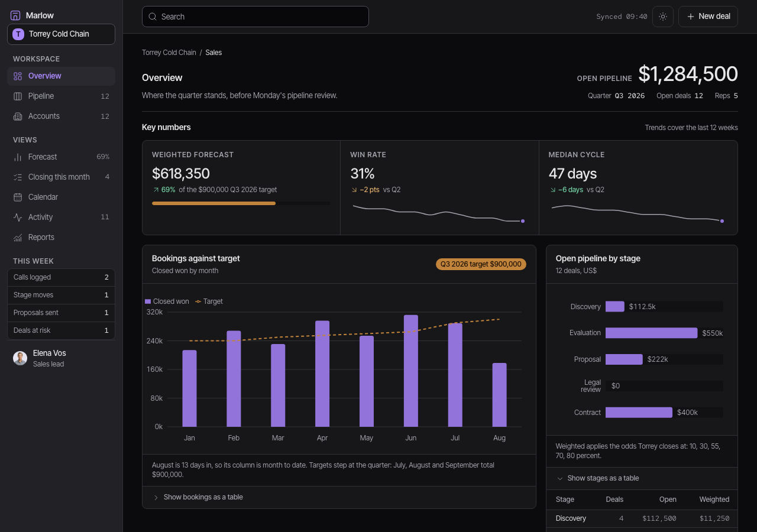
Task: Click the Activity pulse icon
Action: tap(18, 218)
